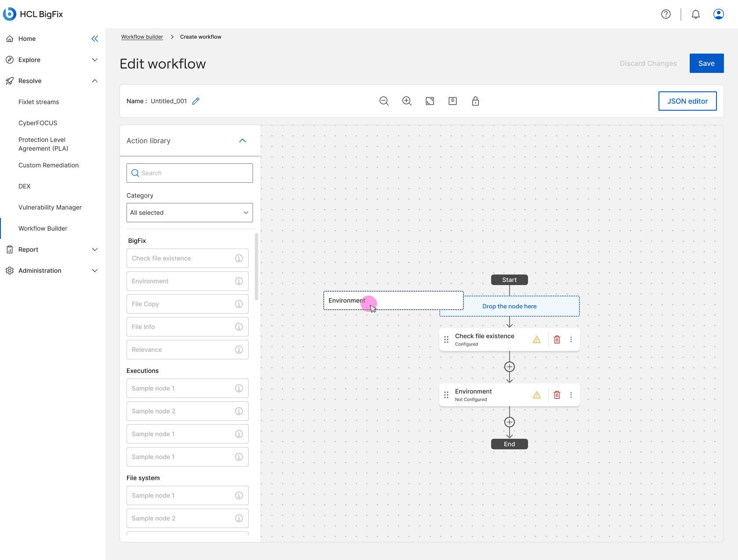Image resolution: width=738 pixels, height=560 pixels.
Task: Click Save button
Action: (707, 63)
